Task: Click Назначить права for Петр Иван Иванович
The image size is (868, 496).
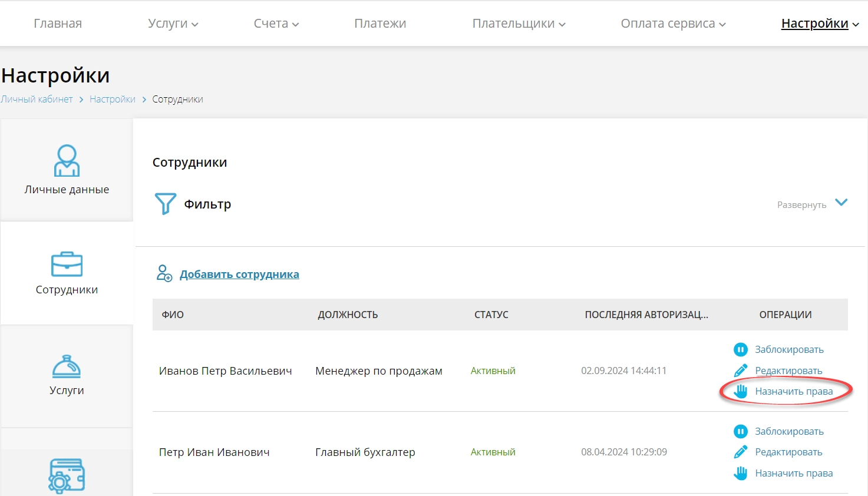Action: (794, 473)
